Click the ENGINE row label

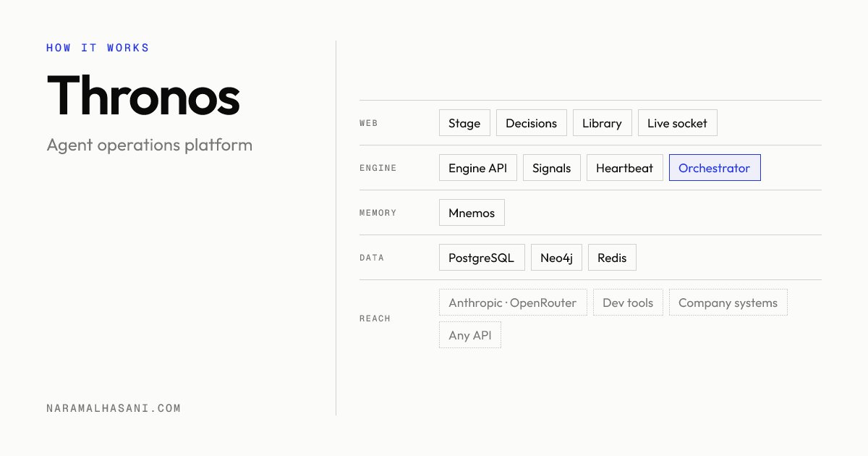(378, 168)
